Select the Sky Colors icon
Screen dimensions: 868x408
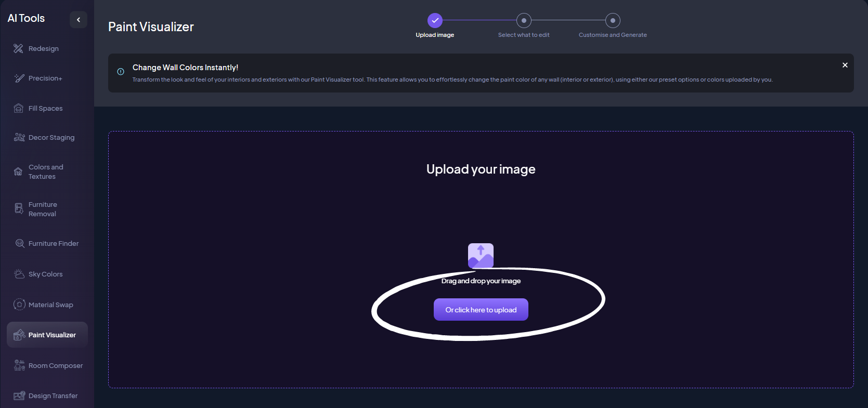[x=19, y=274]
